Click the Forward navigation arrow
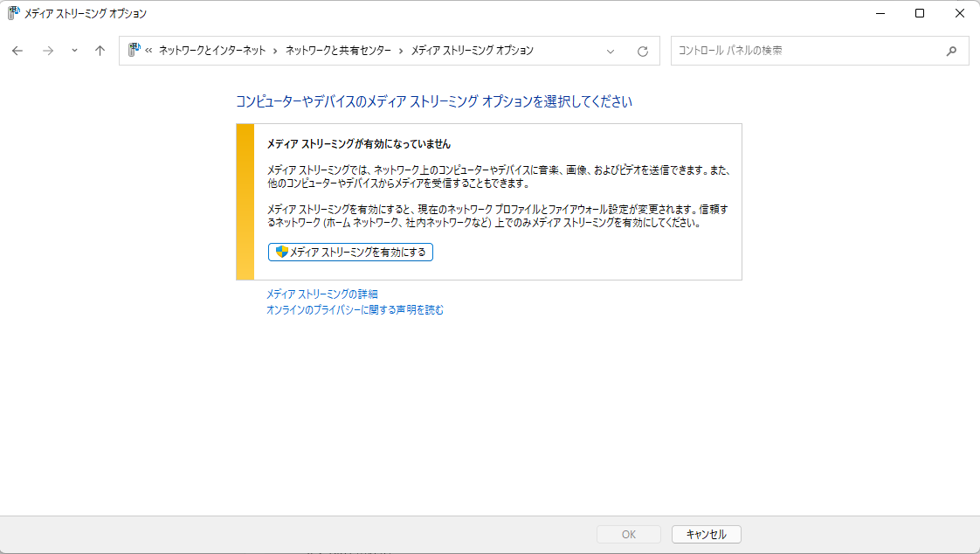 tap(48, 51)
